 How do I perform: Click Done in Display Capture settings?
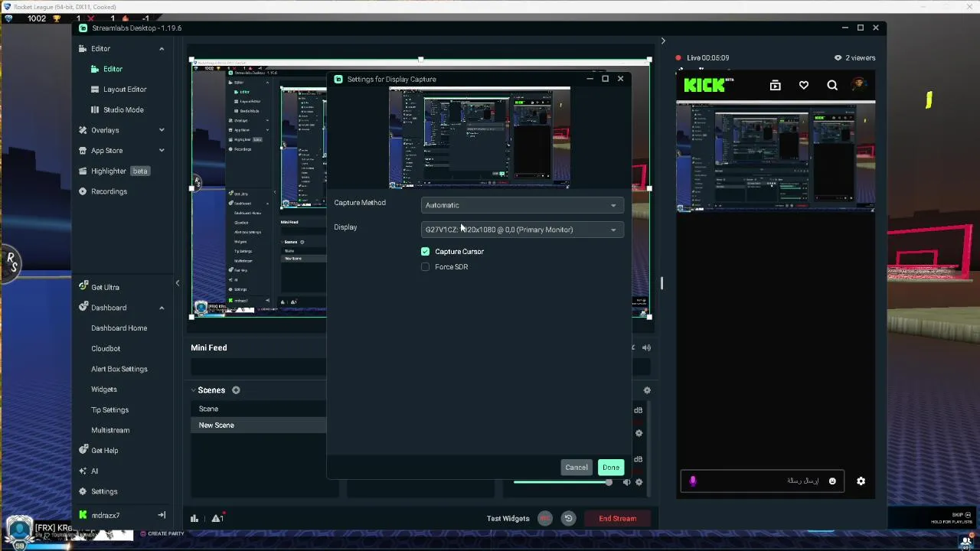click(x=610, y=468)
